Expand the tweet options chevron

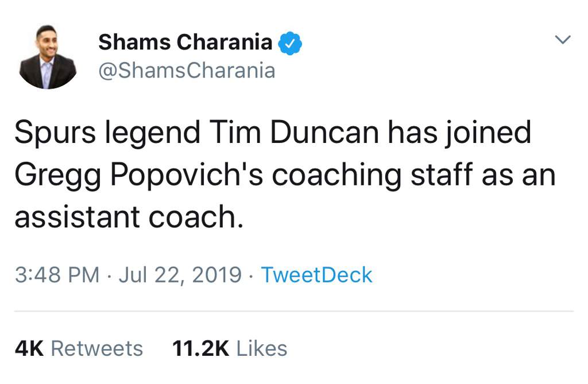coord(563,40)
